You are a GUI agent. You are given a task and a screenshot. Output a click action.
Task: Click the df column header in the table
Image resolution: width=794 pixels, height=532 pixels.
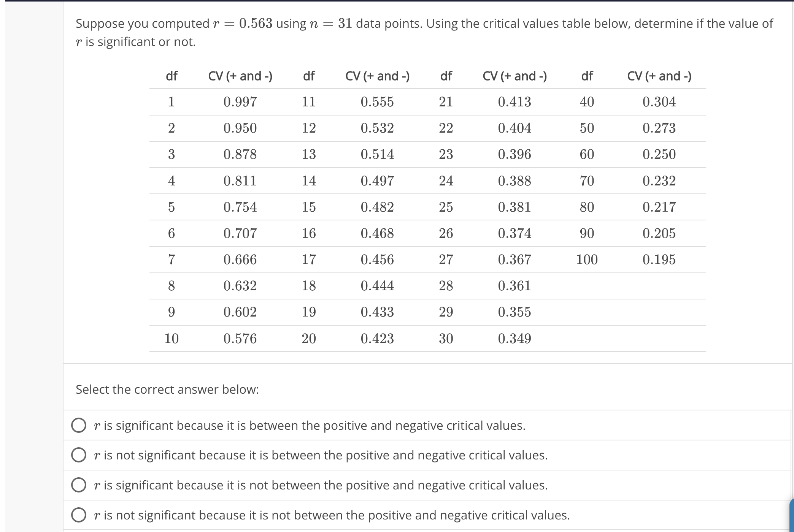pos(171,76)
